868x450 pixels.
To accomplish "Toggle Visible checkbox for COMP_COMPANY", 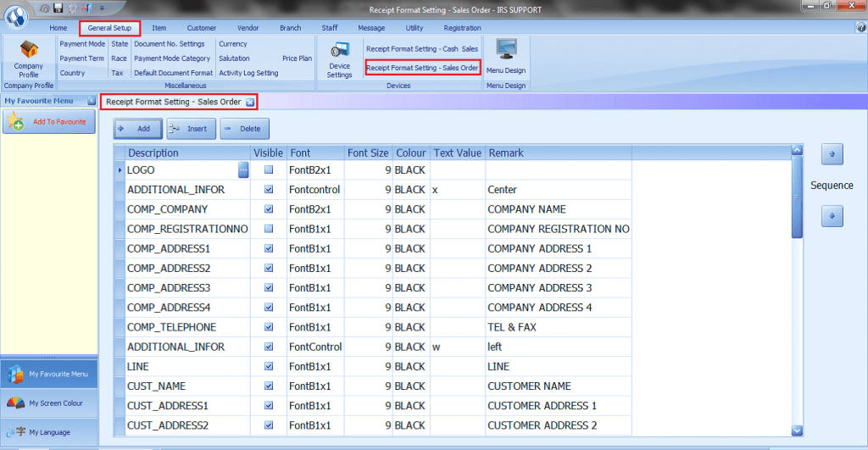I will [269, 209].
